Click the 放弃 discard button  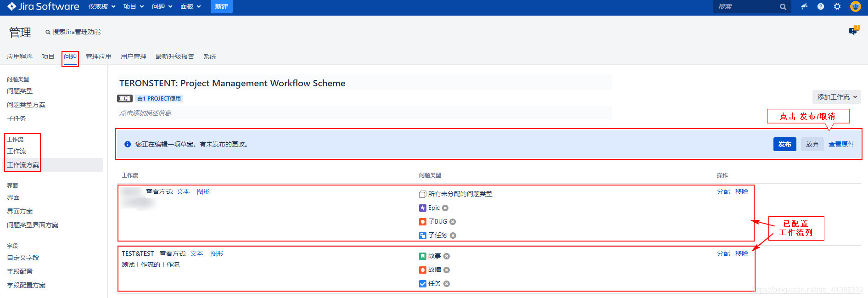(x=812, y=144)
